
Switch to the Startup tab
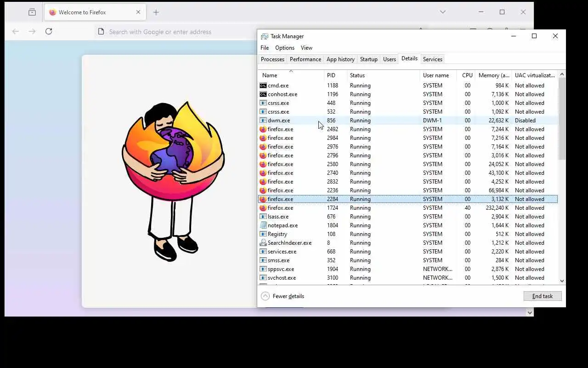(x=369, y=59)
